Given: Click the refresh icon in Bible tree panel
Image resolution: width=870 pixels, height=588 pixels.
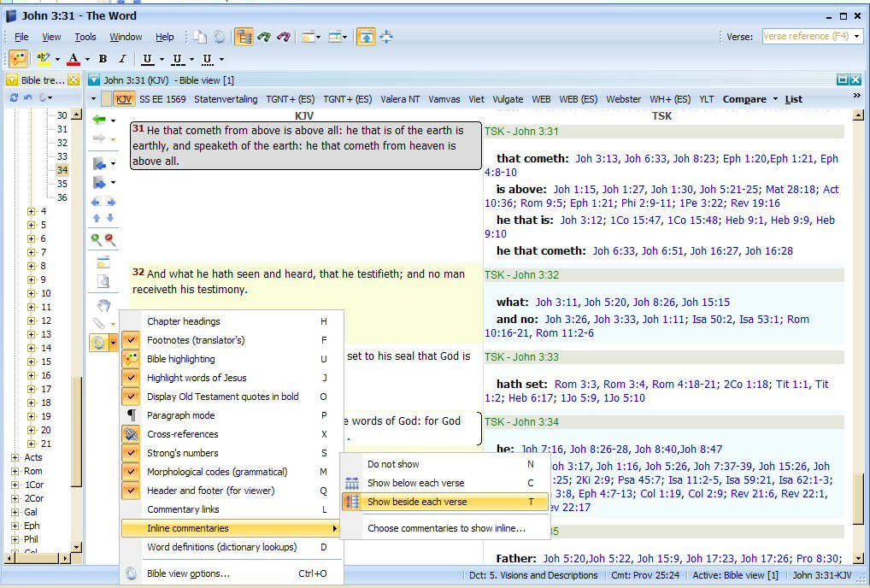Looking at the screenshot, I should [14, 97].
